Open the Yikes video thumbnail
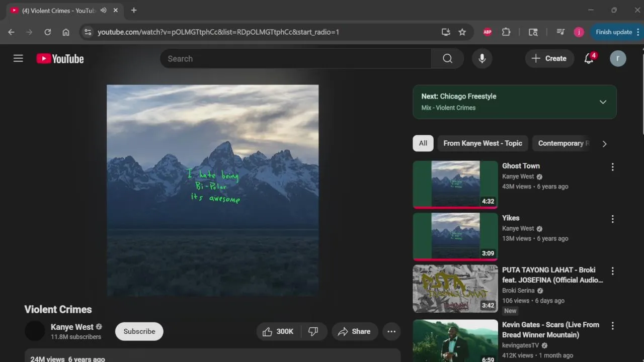Image resolution: width=644 pixels, height=362 pixels. click(x=455, y=236)
